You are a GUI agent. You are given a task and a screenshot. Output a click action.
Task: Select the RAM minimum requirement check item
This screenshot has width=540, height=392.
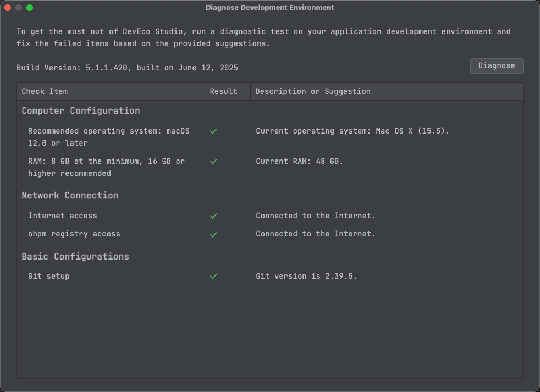tap(106, 167)
